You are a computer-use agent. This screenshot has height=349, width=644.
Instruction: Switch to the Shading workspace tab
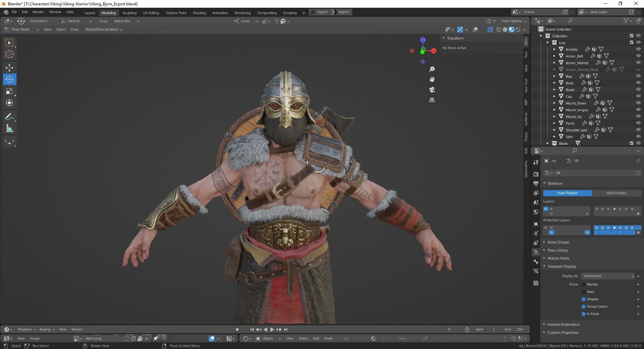199,13
